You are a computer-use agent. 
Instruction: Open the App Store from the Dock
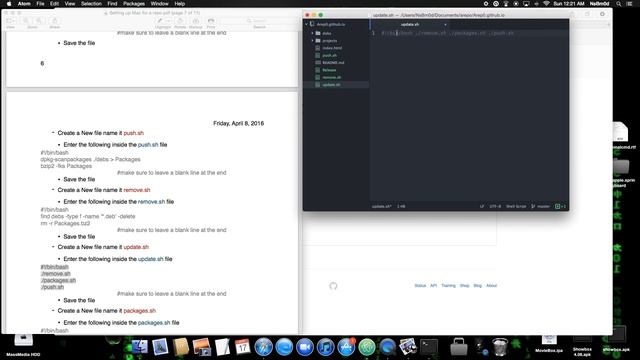[346, 347]
